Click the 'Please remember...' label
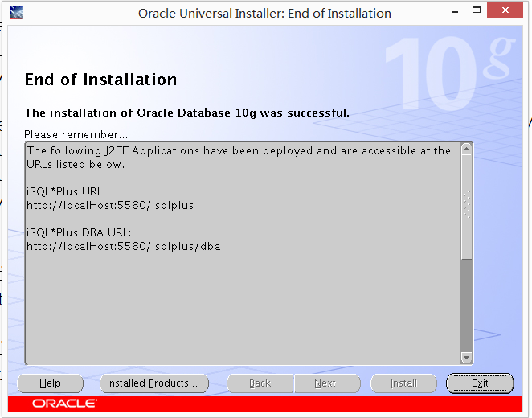532x418 pixels. [x=76, y=135]
